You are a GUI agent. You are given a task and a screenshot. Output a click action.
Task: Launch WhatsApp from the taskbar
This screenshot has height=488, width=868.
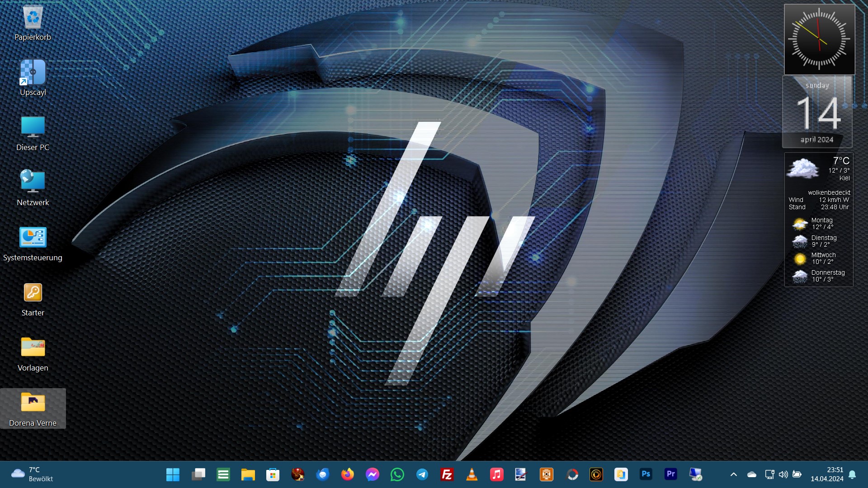(x=397, y=474)
